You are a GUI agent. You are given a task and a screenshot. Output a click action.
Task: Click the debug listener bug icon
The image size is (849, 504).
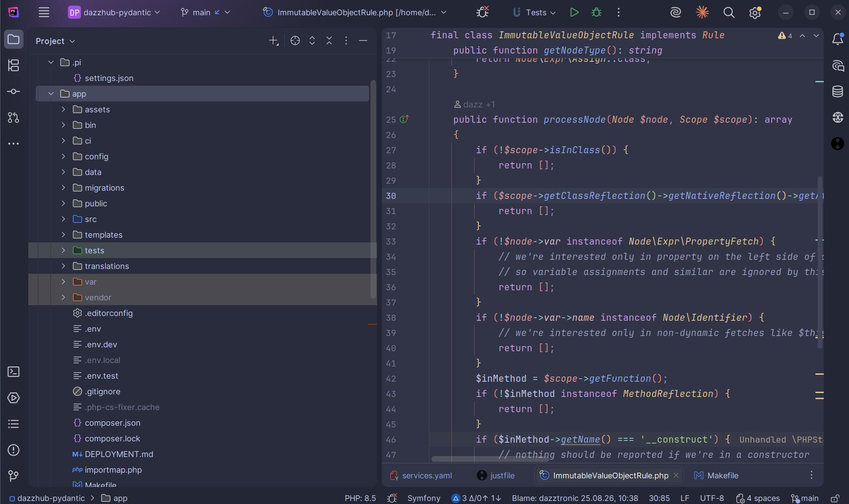coord(482,12)
